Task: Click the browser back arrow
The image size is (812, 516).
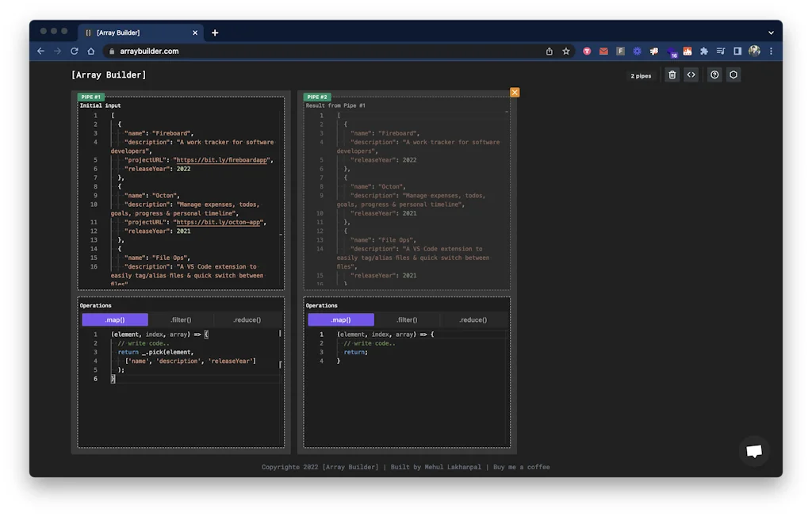Action: (41, 52)
